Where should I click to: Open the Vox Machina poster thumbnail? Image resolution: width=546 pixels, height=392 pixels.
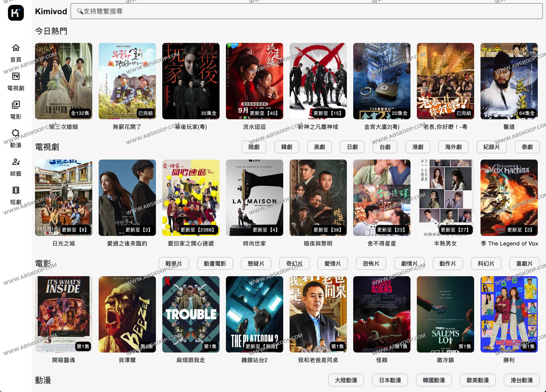(509, 198)
